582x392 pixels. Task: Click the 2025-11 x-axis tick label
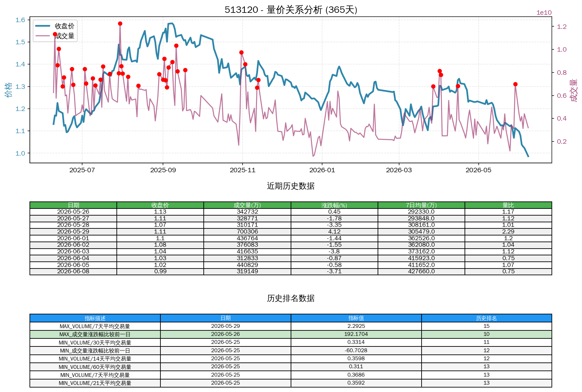tap(243, 170)
